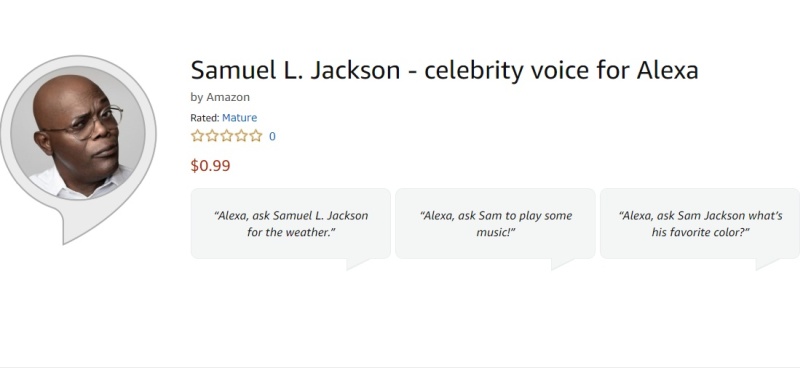Viewport: 800px width, 370px height.
Task: Open the review count link showing 0
Action: click(272, 136)
